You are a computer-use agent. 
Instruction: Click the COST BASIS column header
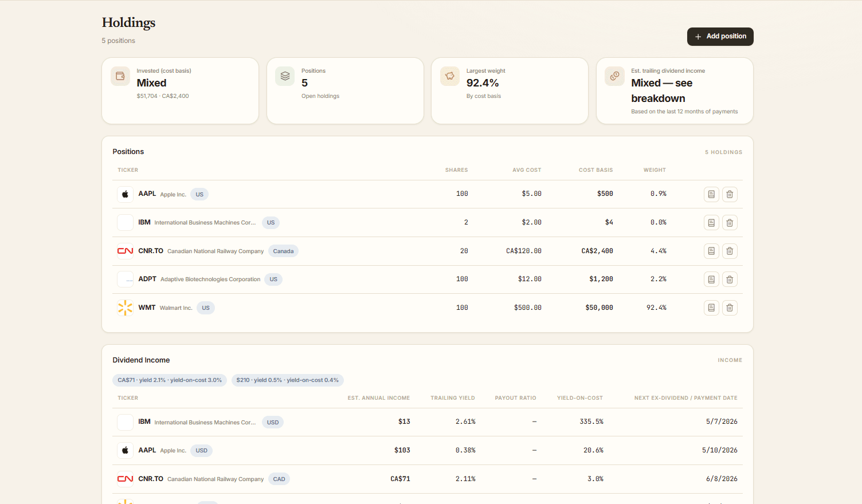coord(595,170)
